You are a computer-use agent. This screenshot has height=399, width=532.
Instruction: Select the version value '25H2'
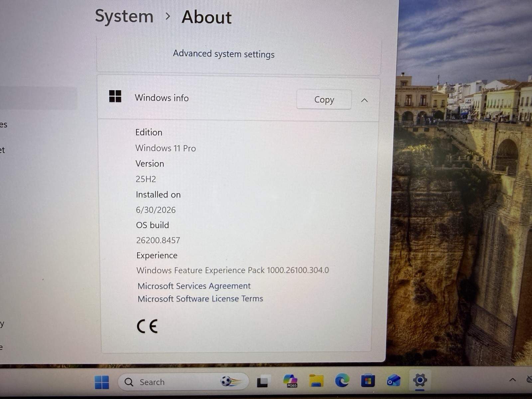click(x=146, y=179)
